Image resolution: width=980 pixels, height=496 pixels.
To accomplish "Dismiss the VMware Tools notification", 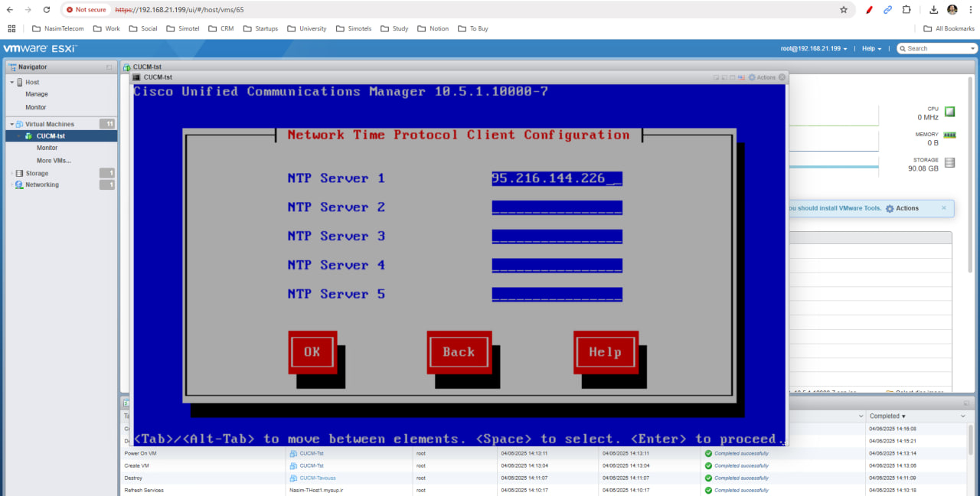I will tap(944, 207).
